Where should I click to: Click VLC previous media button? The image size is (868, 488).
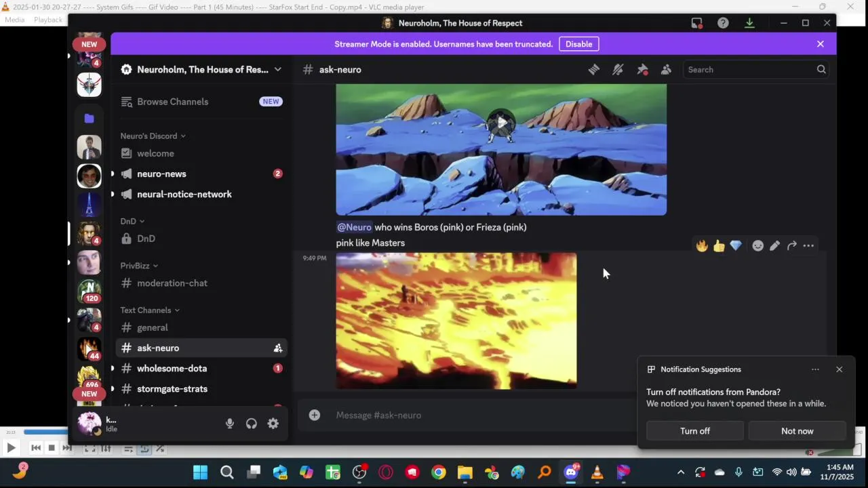pyautogui.click(x=36, y=447)
